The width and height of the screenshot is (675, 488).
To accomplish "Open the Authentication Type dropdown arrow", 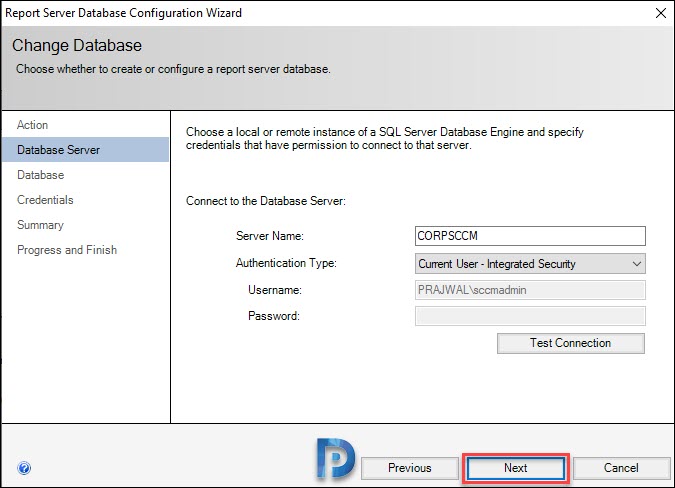I will click(x=637, y=264).
